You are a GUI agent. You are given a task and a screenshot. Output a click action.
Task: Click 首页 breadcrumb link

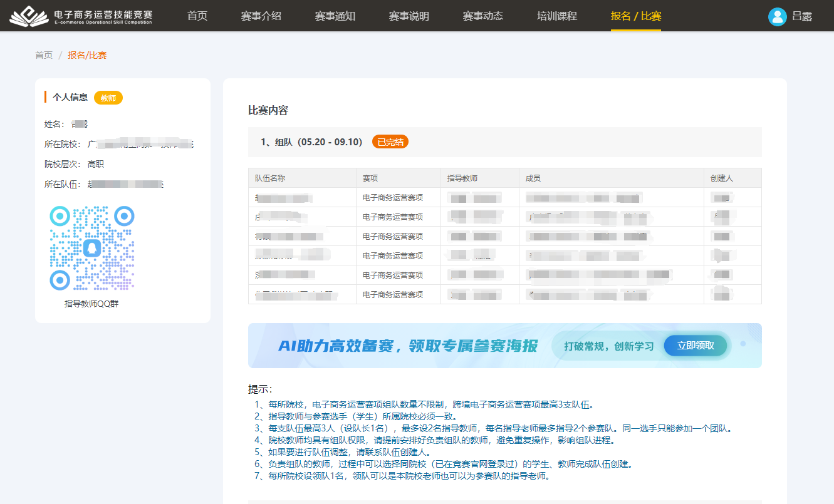(44, 55)
